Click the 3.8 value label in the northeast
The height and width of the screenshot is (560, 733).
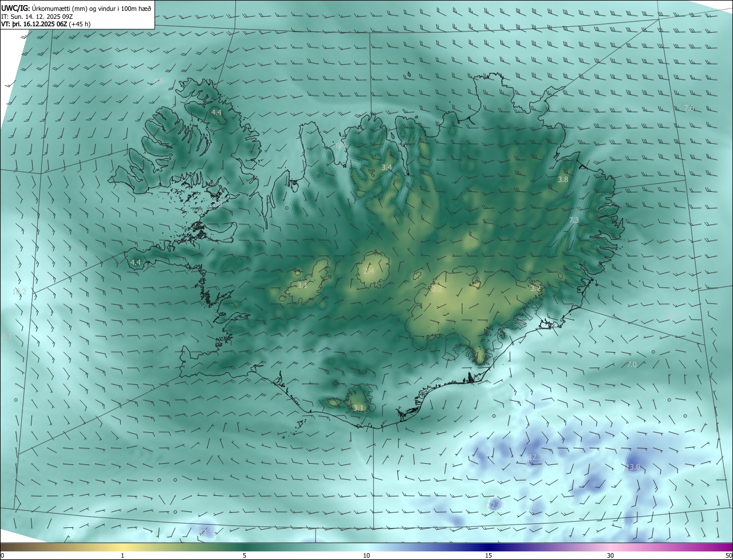coord(563,179)
